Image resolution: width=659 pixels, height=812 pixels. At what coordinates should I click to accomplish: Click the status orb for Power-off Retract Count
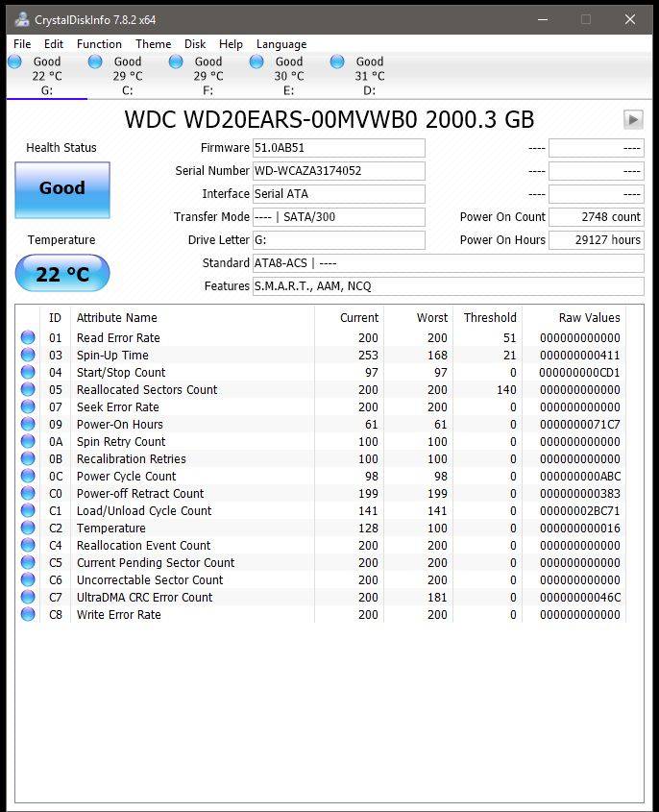28,493
